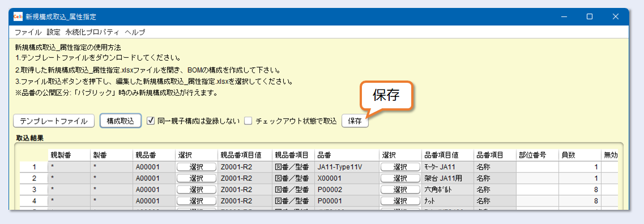Click row 1 選択 button next to JA11-Type11V

coord(400,167)
